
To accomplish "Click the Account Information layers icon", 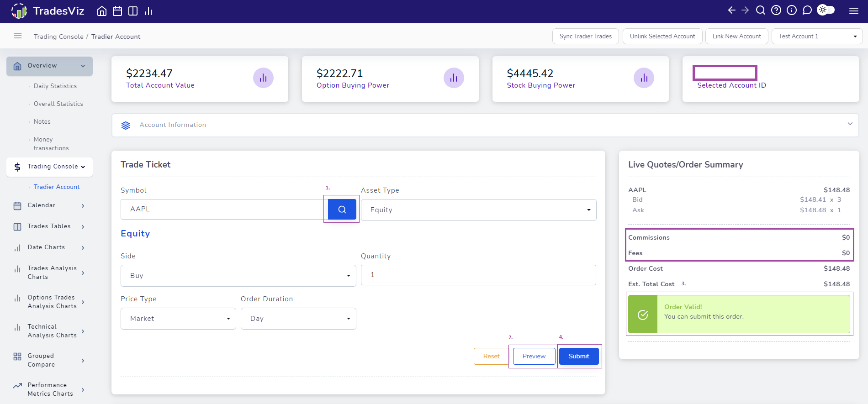I will point(126,125).
